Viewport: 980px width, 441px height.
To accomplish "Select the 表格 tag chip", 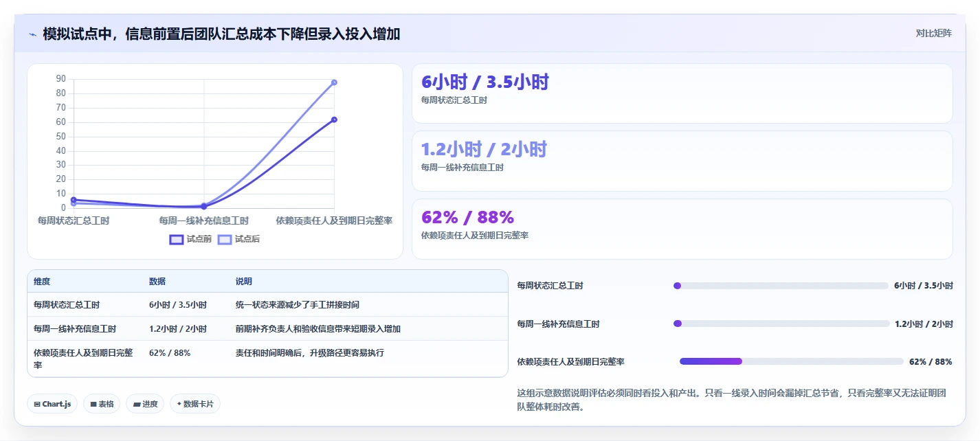I will [102, 404].
